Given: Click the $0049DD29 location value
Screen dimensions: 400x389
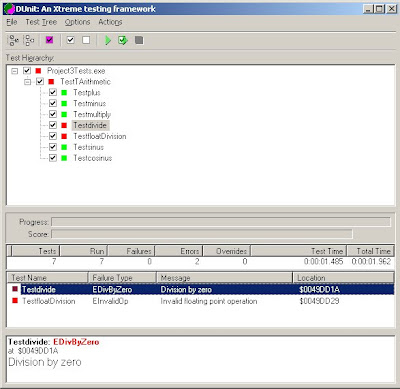Looking at the screenshot, I should pyautogui.click(x=319, y=301).
